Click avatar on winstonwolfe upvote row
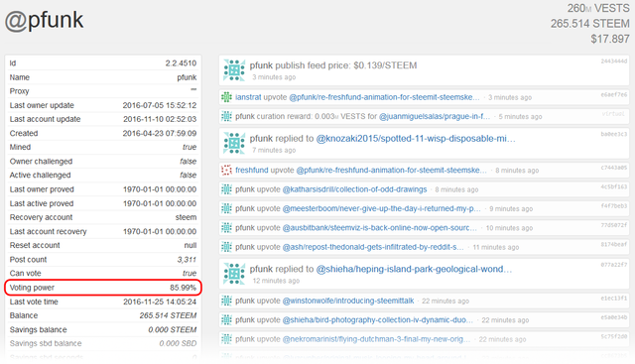 pos(226,301)
